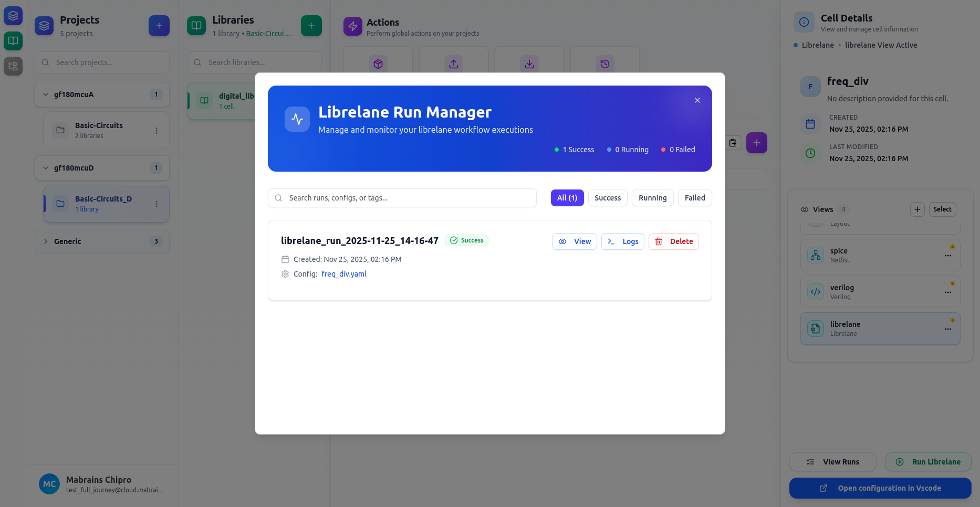
Task: Select the Projects layers icon in the sidebar
Action: click(13, 15)
